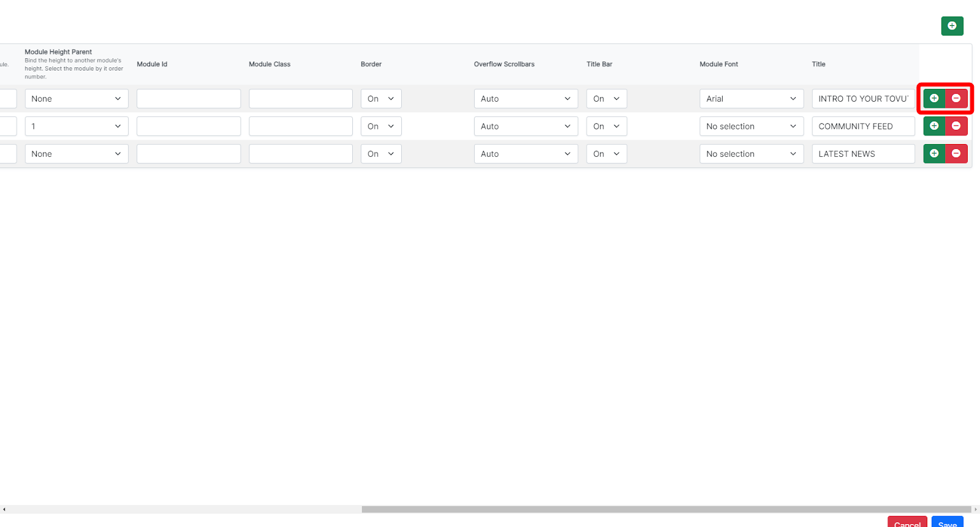The image size is (980, 527).
Task: Toggle Border dropdown in INTRO TO YOUR TOVUTI row
Action: pos(381,99)
